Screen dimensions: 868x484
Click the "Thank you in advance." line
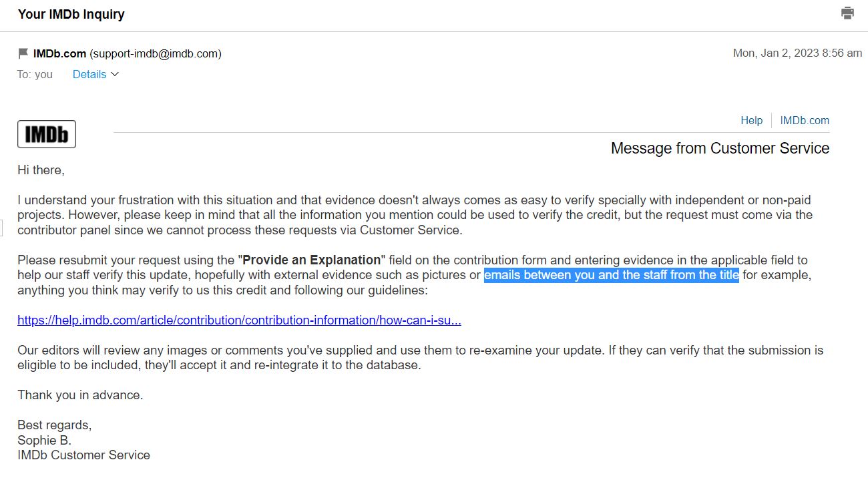coord(80,395)
